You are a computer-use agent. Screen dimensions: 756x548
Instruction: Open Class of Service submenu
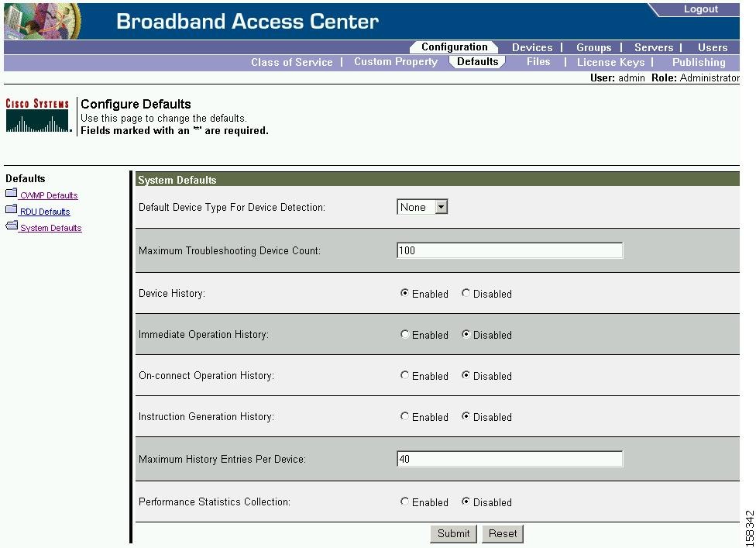[x=292, y=62]
